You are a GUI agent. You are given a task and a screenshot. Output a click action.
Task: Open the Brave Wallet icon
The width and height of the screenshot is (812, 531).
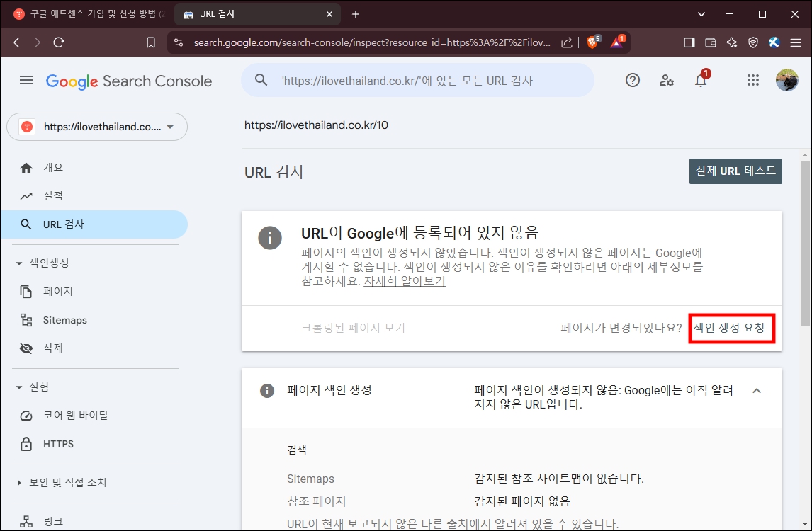711,42
